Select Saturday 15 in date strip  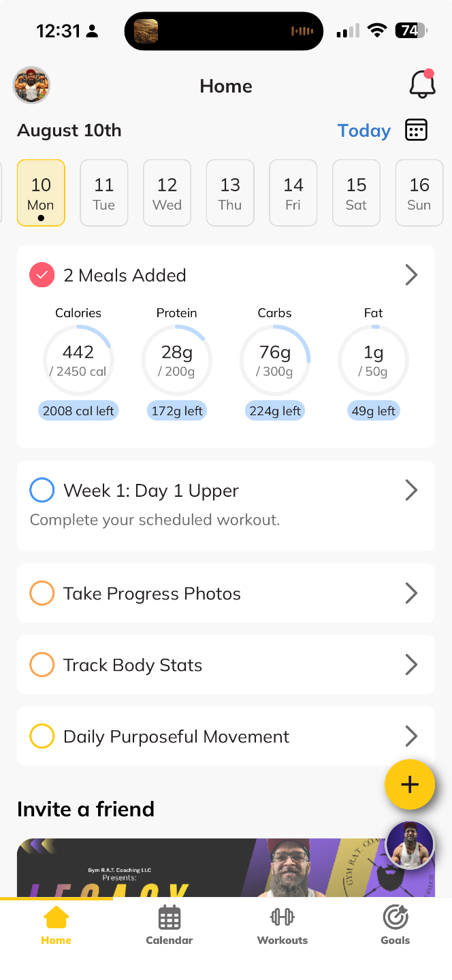point(356,193)
